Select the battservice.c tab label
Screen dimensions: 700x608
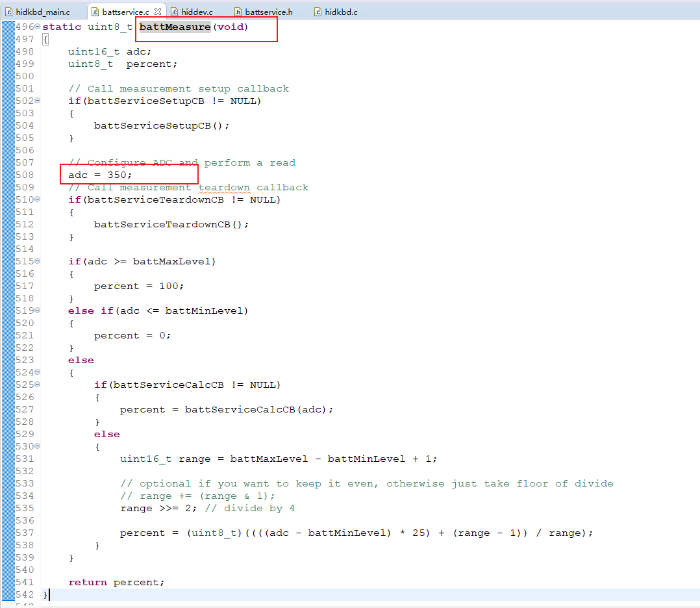[x=125, y=12]
